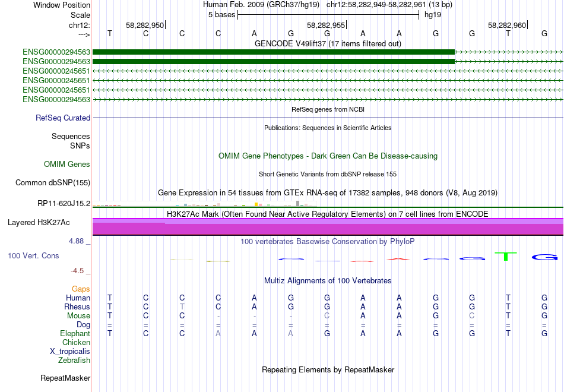This screenshot has height=392, width=564.
Task: Click the SNPs track label
Action: [x=80, y=146]
